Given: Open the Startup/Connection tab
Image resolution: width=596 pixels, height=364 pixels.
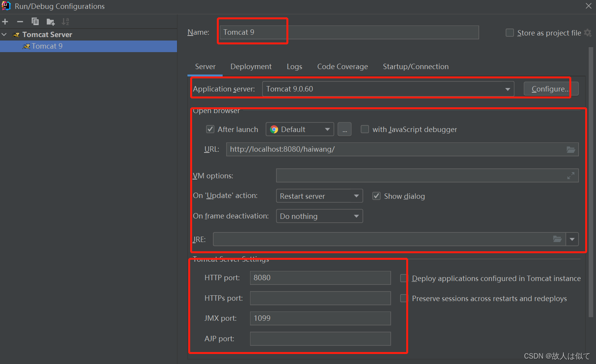Looking at the screenshot, I should click(415, 66).
